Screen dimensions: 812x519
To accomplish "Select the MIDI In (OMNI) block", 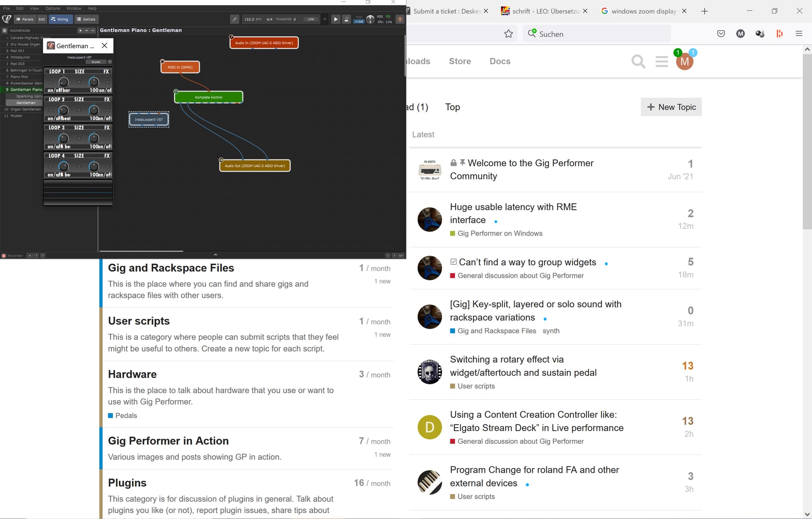I will coord(180,67).
